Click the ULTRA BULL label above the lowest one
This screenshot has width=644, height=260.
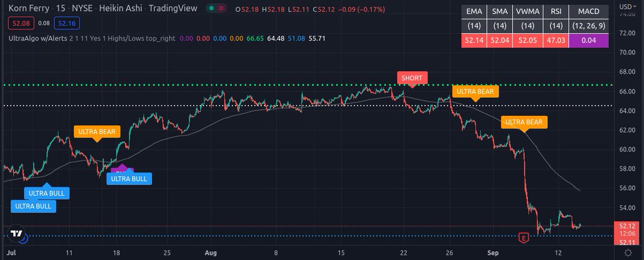(x=47, y=192)
